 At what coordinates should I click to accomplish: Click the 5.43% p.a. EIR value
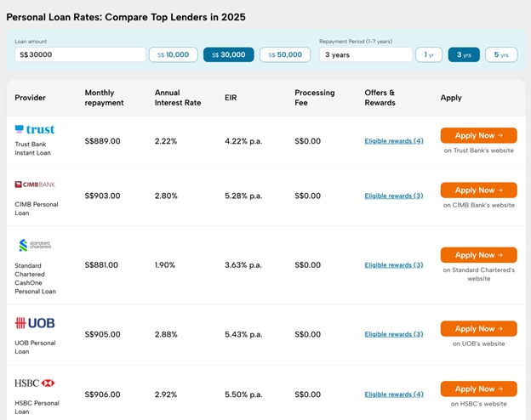point(243,334)
